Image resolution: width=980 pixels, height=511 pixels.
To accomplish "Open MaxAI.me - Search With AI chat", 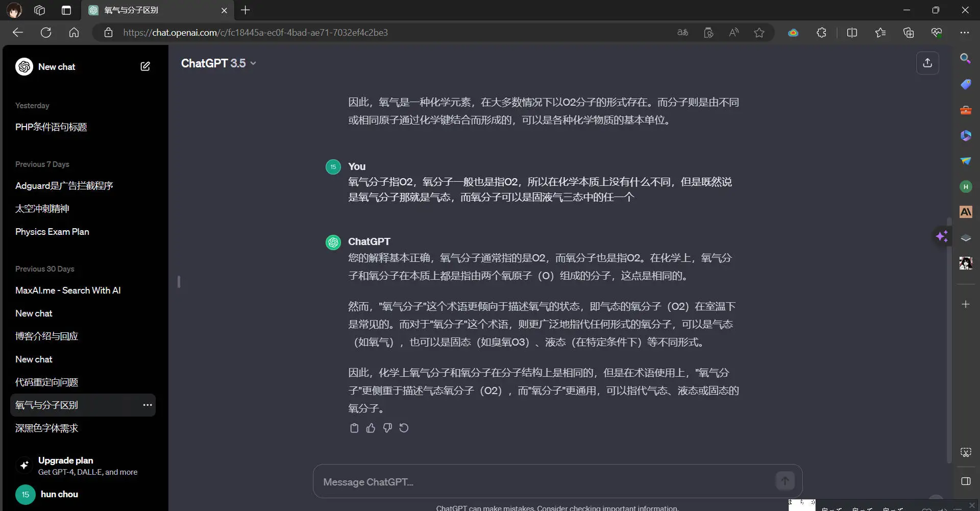I will (x=68, y=290).
